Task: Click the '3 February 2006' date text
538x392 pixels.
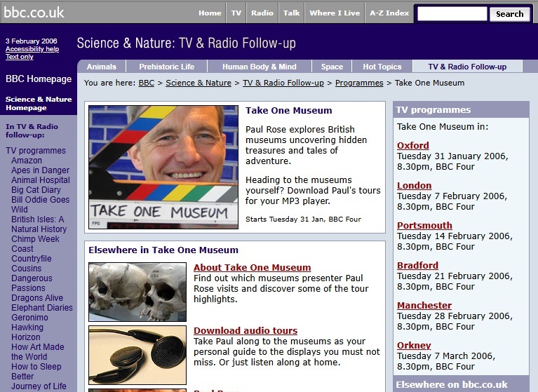Action: point(32,41)
